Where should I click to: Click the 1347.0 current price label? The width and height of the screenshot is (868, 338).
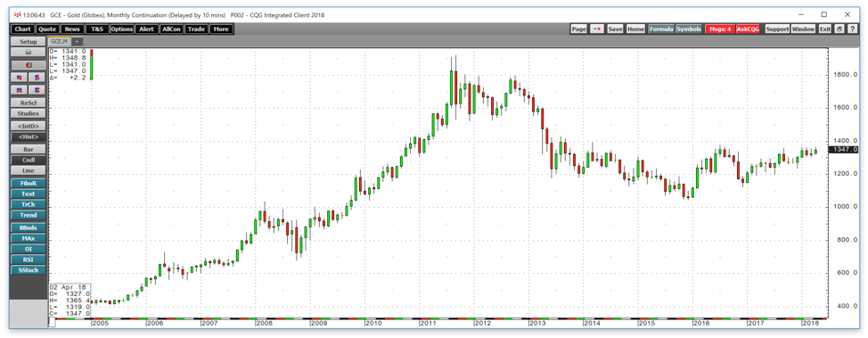pos(843,150)
